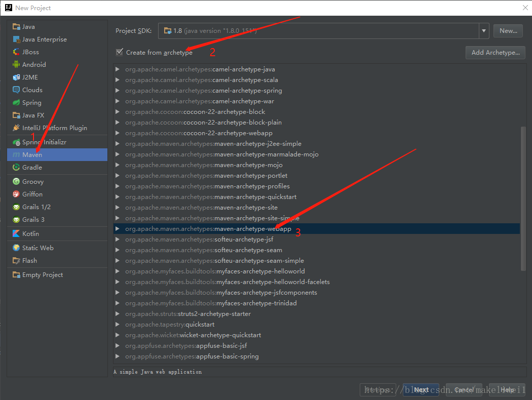Select wicket-archetype-quickstart row
Viewport: 532px width, 400px height.
click(x=317, y=335)
